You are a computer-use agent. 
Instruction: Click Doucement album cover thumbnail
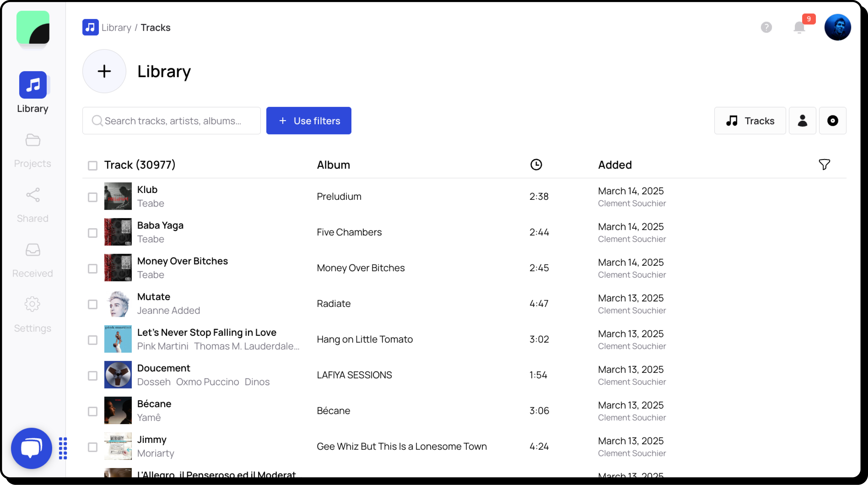click(118, 375)
